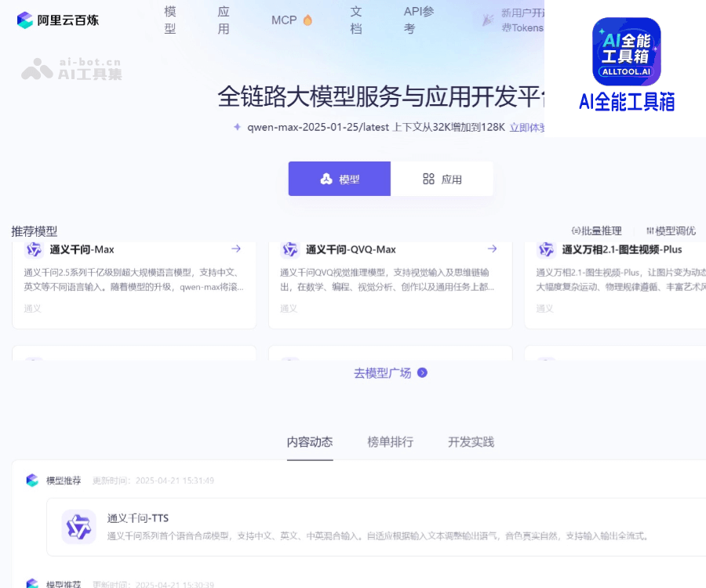706x588 pixels.
Task: Open 模型调优 model tuning
Action: (671, 230)
